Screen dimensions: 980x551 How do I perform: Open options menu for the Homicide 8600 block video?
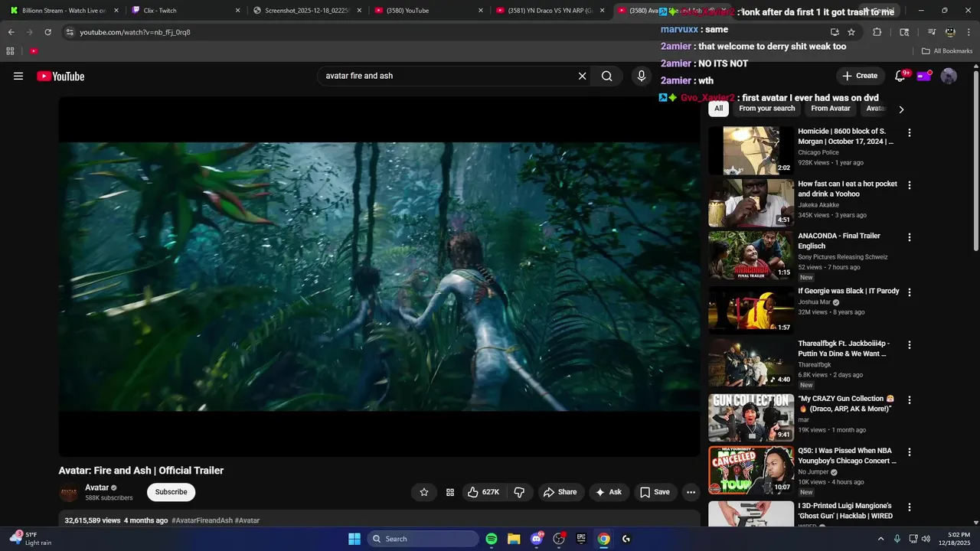pos(910,132)
